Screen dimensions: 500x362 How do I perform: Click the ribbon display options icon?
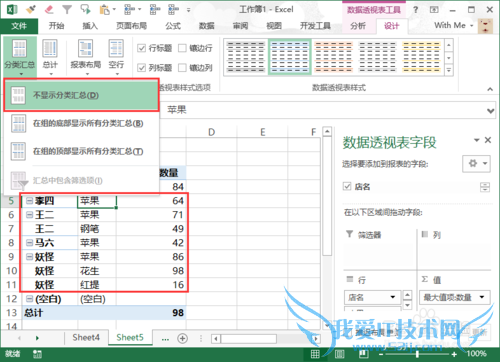(x=434, y=10)
